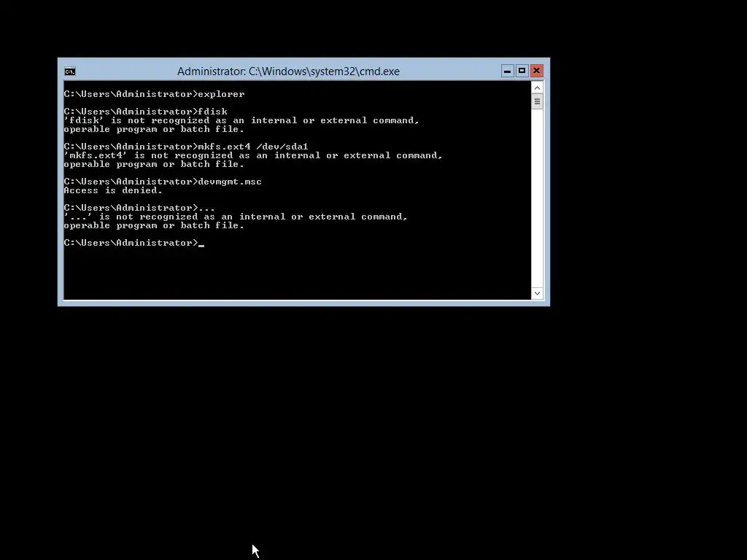747x560 pixels.
Task: Click the title bar text 'Administrator: C:\Windows\system32\cmd.exe'
Action: [x=288, y=71]
